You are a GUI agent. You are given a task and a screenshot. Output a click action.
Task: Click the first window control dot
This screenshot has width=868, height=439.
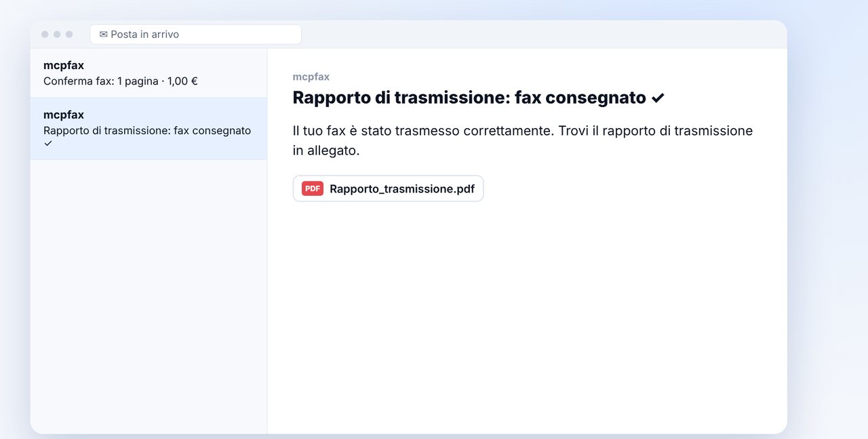[45, 34]
